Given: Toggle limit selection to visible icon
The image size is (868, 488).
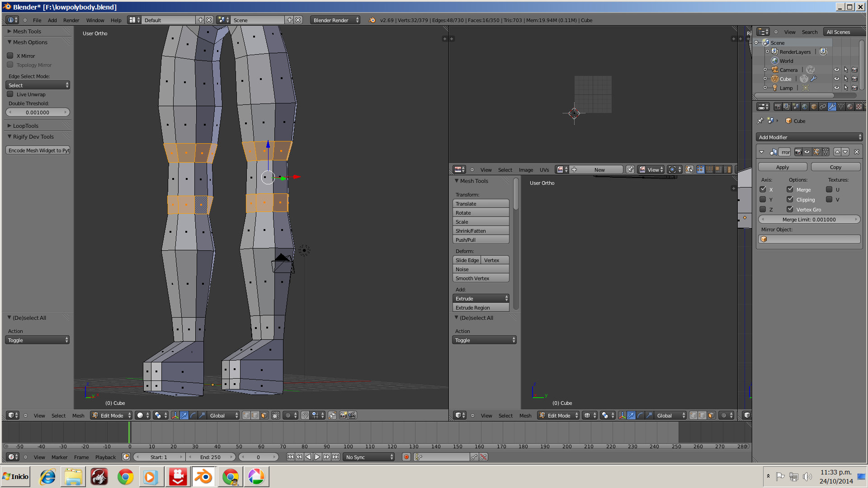Looking at the screenshot, I should [x=276, y=415].
